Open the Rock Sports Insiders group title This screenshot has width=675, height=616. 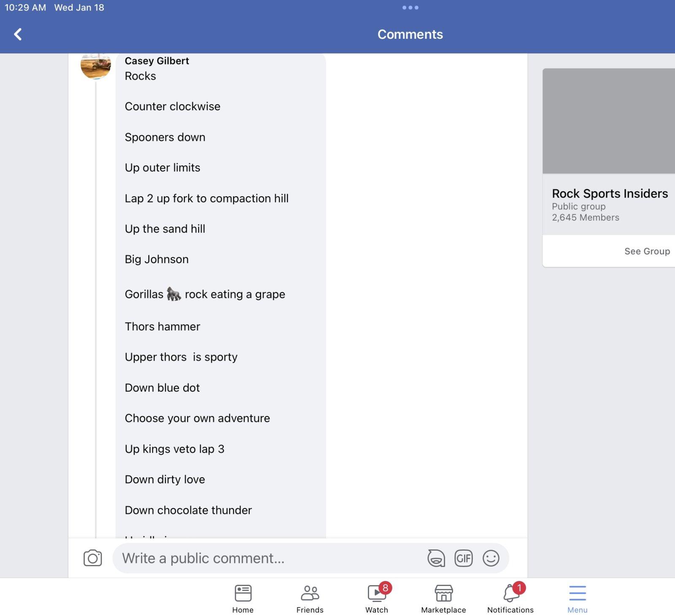[610, 193]
